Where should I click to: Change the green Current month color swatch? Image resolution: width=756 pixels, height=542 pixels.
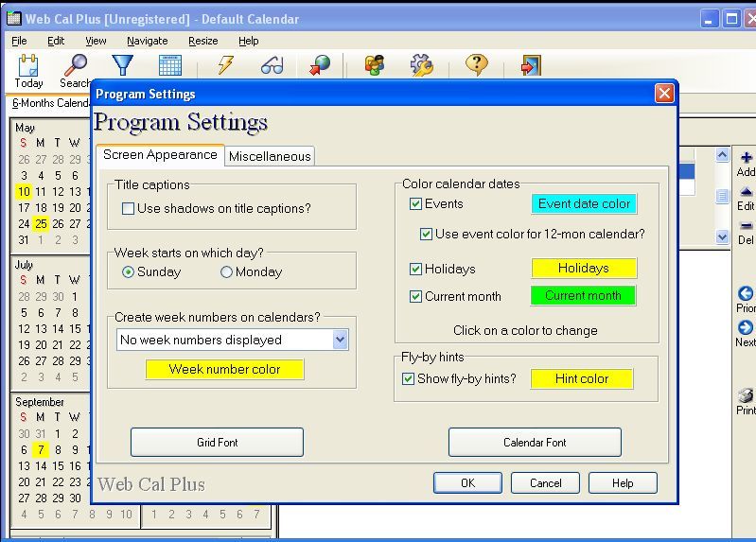(x=583, y=295)
